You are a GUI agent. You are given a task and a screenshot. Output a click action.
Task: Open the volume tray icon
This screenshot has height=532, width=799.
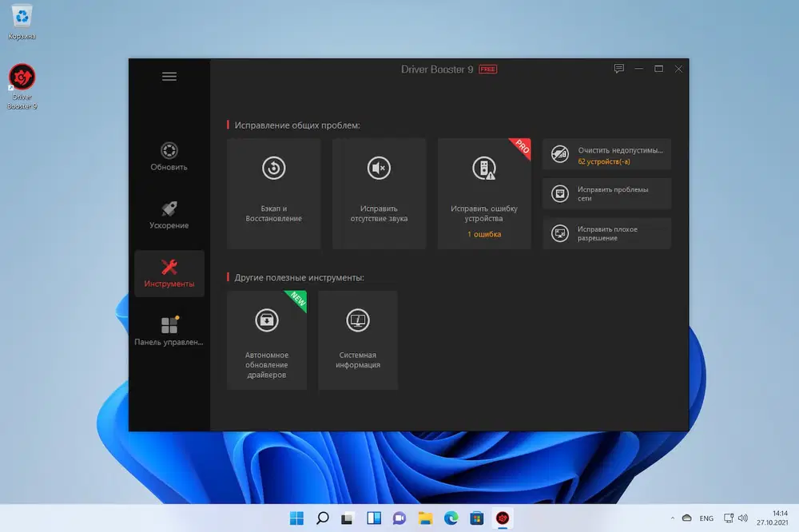(x=743, y=518)
